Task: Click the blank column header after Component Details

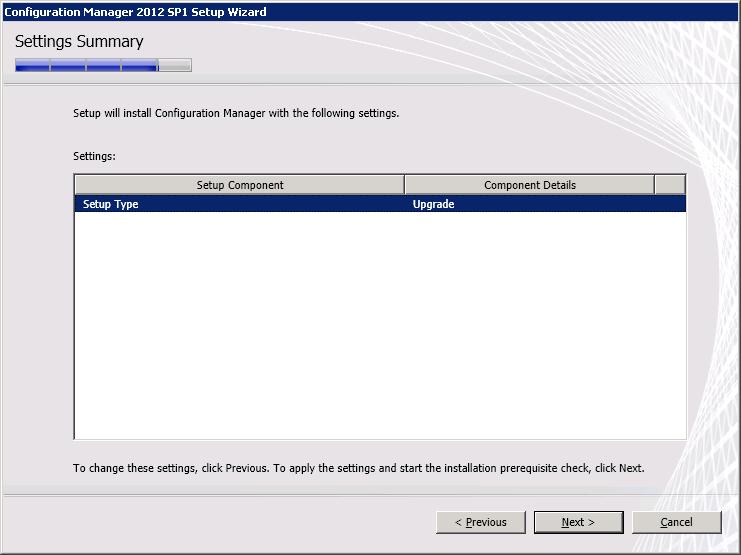Action: click(670, 185)
